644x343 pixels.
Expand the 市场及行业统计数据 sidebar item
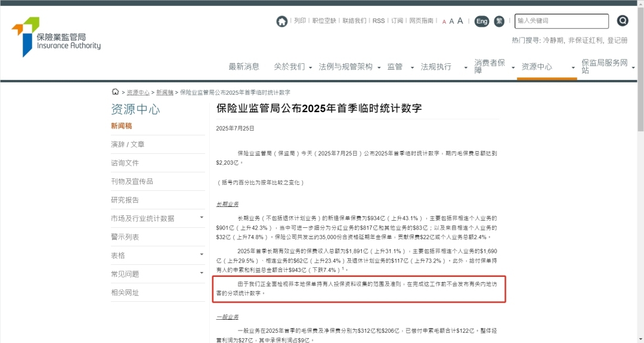pyautogui.click(x=202, y=218)
